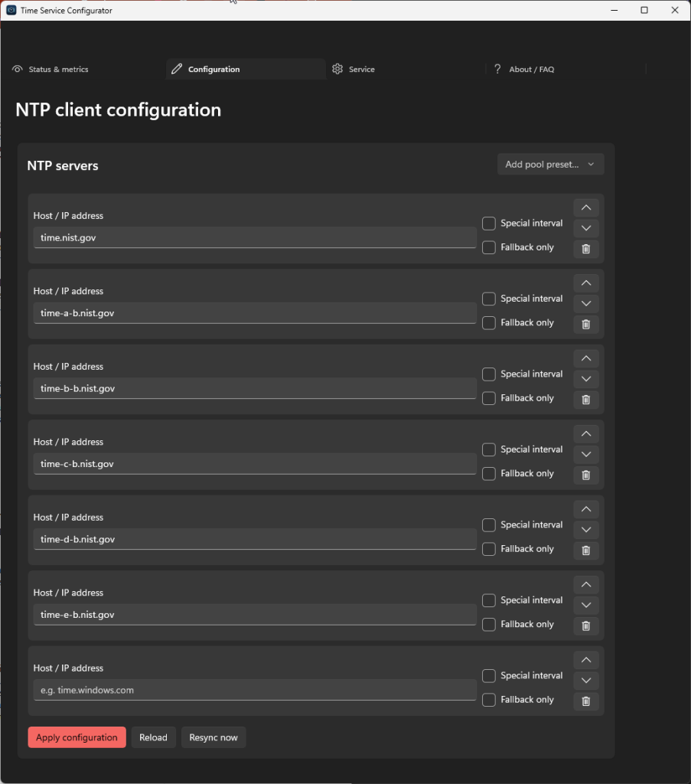Image resolution: width=691 pixels, height=784 pixels.
Task: Delete the time-b-b.nist.gov server entry
Action: [586, 400]
